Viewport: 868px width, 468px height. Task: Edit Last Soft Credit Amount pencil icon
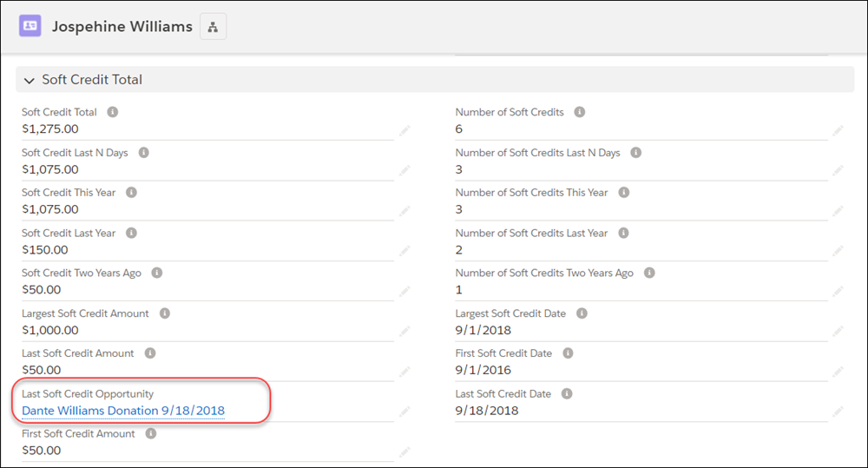click(x=404, y=371)
